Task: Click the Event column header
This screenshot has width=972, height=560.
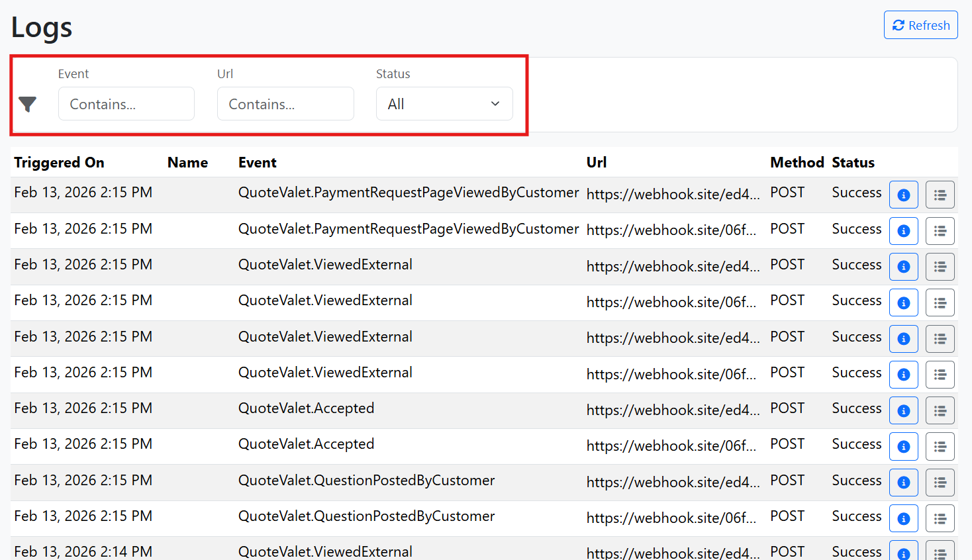Action: [x=258, y=163]
